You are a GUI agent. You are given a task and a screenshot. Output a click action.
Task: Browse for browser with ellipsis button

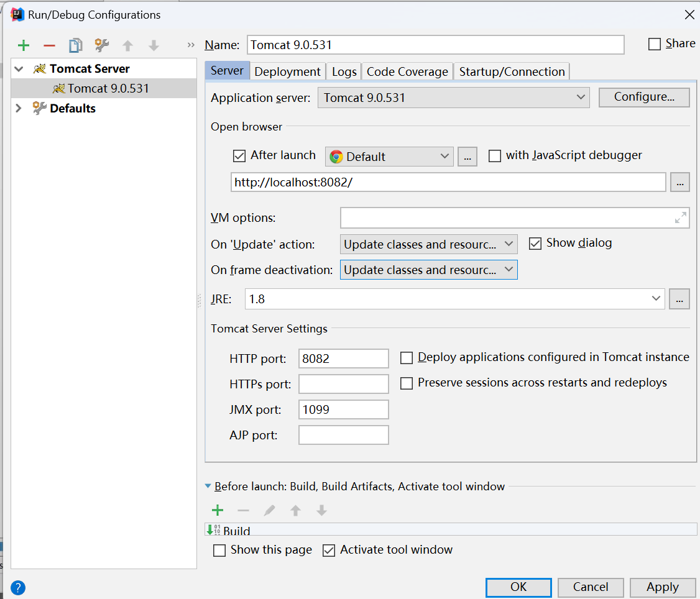[x=467, y=157]
